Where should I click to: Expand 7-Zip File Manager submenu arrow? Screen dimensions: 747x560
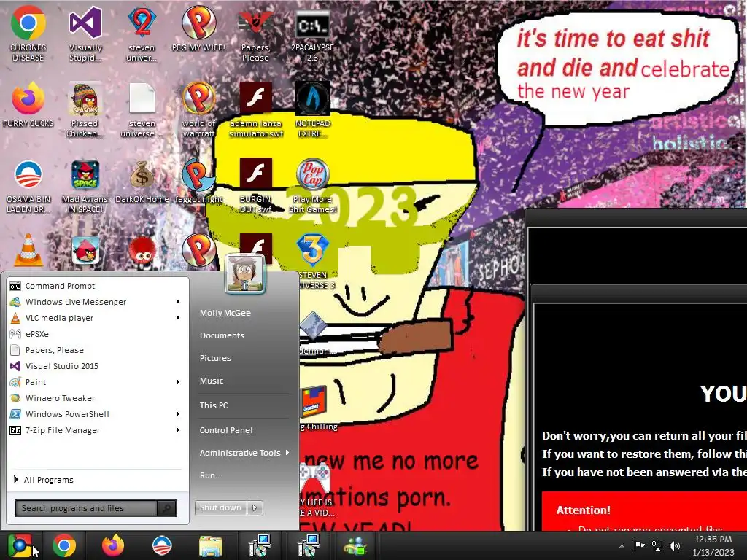(178, 430)
